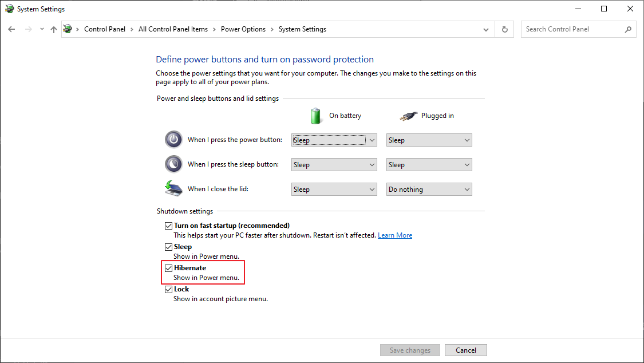The height and width of the screenshot is (363, 644).
Task: Toggle Turn on fast startup checkbox
Action: [x=168, y=226]
